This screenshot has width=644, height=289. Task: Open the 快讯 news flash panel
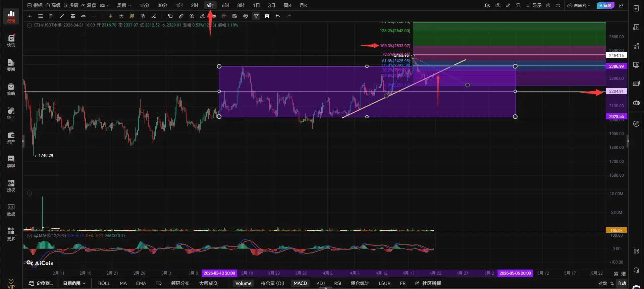tap(11, 41)
